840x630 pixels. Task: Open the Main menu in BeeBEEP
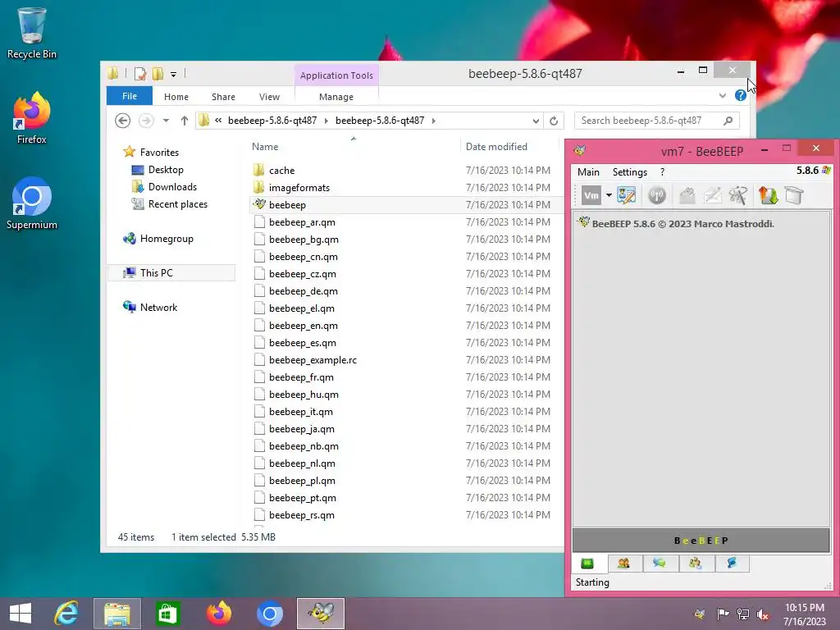coord(588,172)
